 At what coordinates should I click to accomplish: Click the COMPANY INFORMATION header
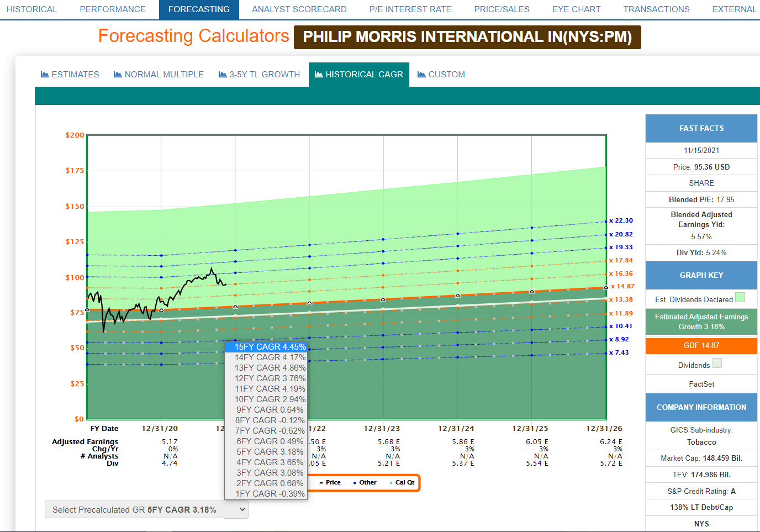(701, 407)
